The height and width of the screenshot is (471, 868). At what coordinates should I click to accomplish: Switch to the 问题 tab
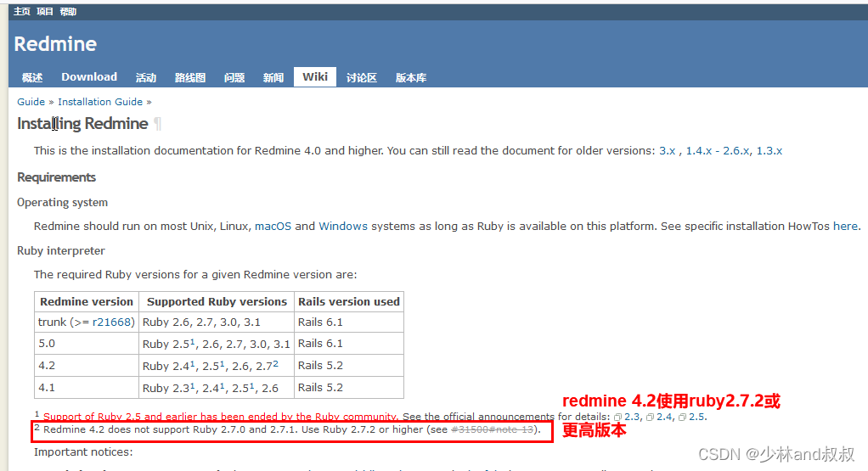[234, 77]
